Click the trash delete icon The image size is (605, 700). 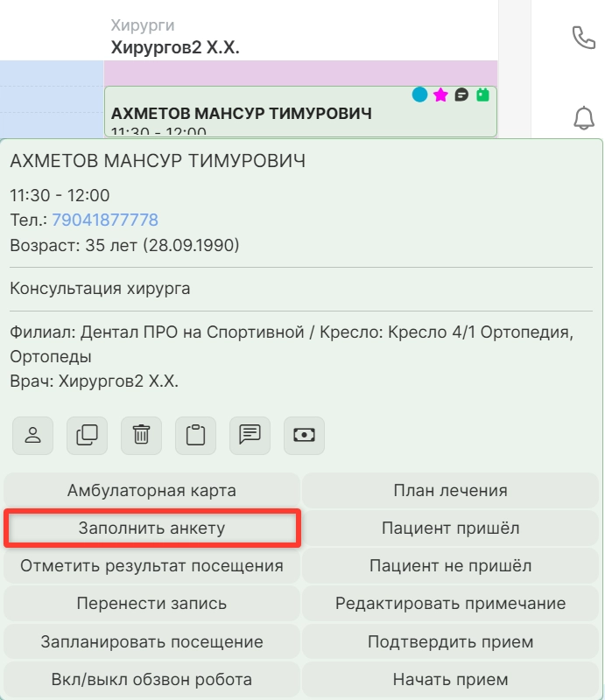click(x=142, y=435)
